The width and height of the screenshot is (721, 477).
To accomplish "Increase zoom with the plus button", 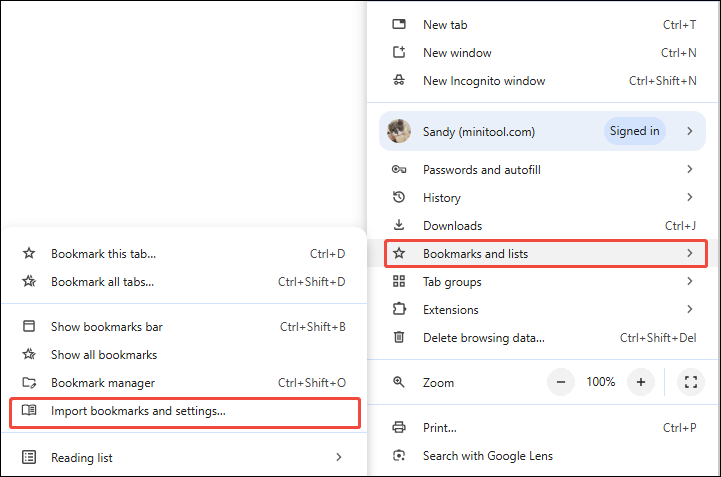I will coord(640,382).
